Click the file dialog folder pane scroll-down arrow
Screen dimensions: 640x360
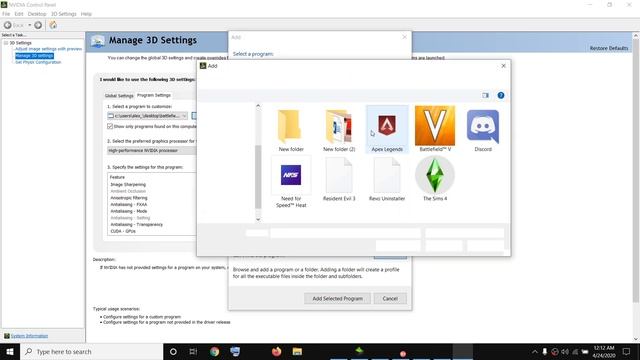tap(258, 220)
